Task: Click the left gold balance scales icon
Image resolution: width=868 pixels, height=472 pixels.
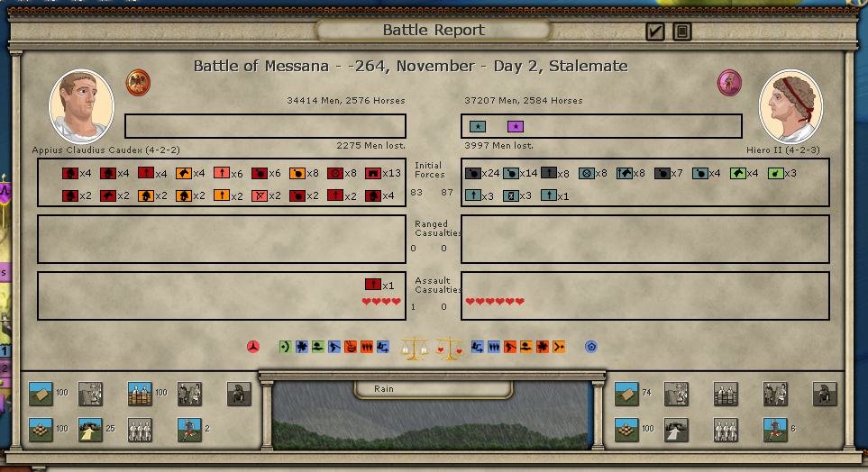Action: (x=416, y=347)
